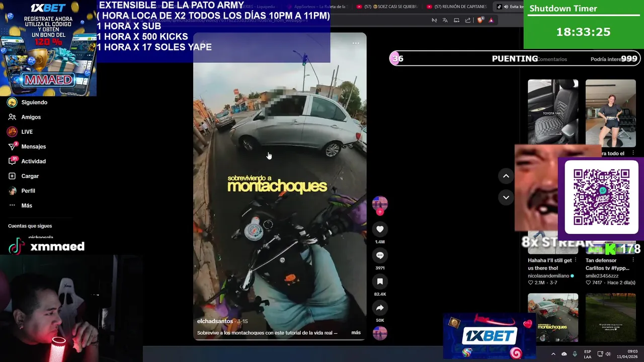Click 'Tan defensor Carlitos tv' video title
The image size is (644, 362).
tap(607, 264)
